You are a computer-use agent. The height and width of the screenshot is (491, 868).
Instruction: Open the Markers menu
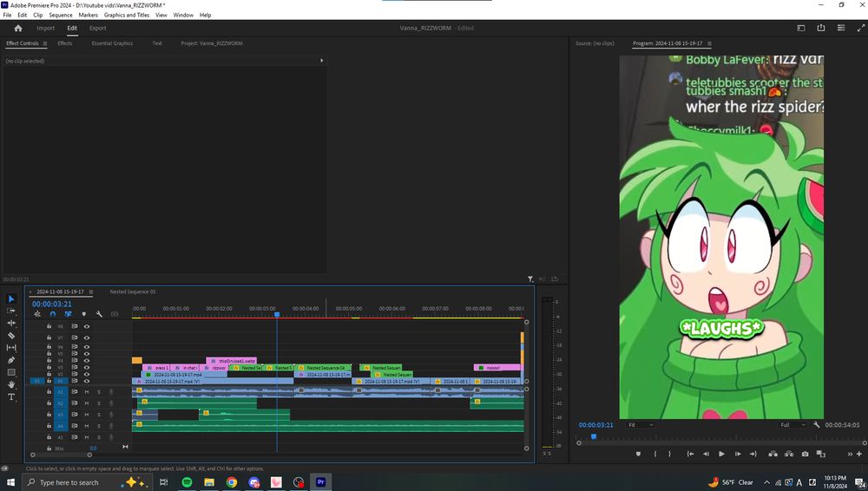click(x=88, y=15)
